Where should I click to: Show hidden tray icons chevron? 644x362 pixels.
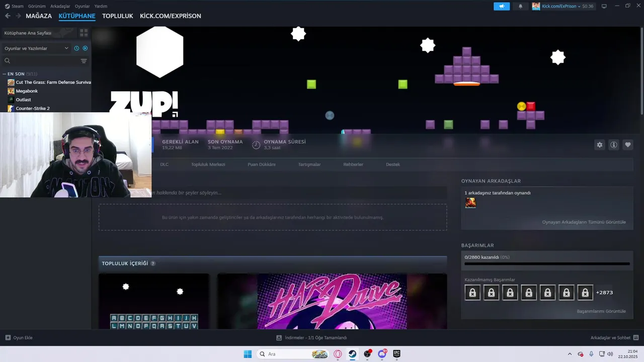570,354
